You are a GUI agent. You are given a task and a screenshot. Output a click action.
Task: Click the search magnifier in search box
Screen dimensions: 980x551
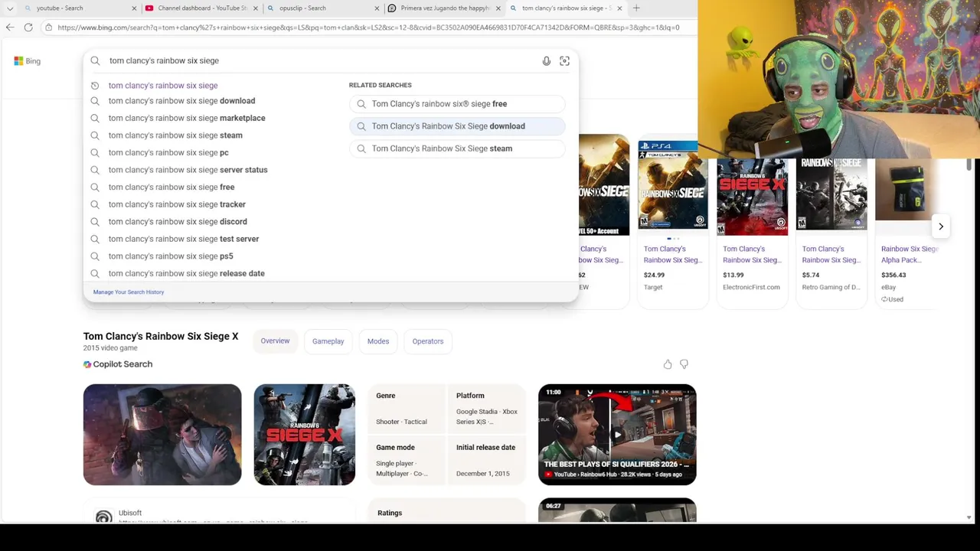coord(95,60)
